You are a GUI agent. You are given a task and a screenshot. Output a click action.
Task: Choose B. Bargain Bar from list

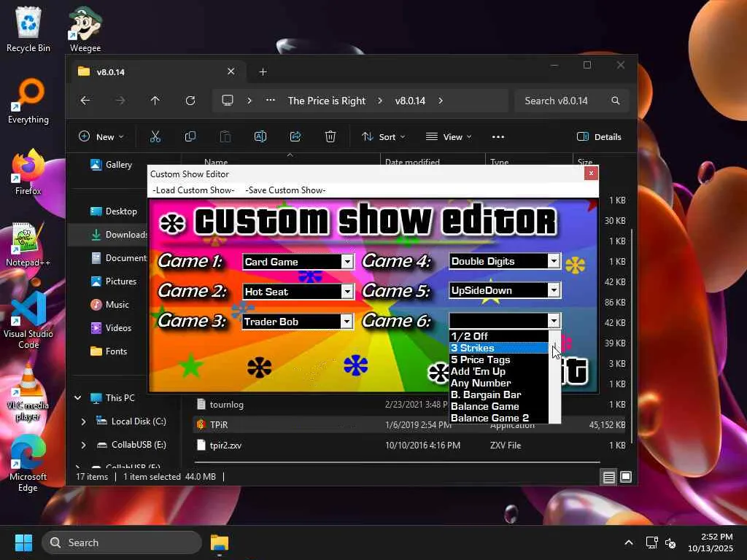click(x=499, y=394)
